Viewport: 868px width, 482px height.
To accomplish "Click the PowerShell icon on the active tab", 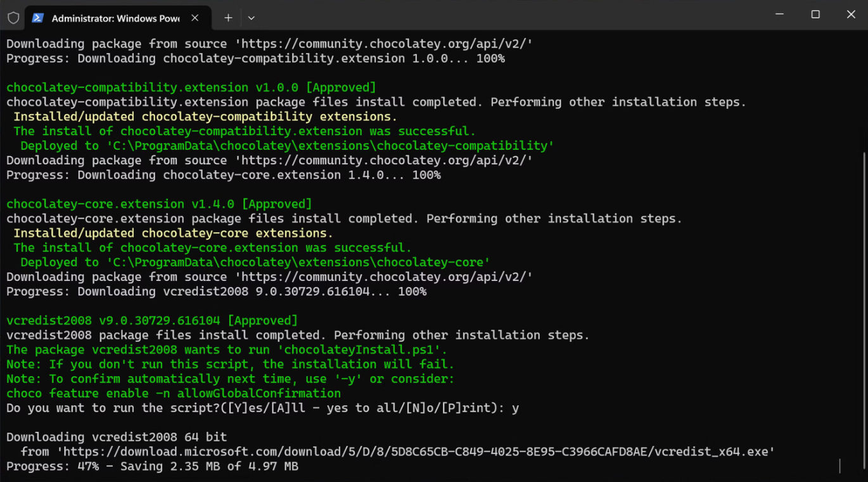I will tap(38, 18).
